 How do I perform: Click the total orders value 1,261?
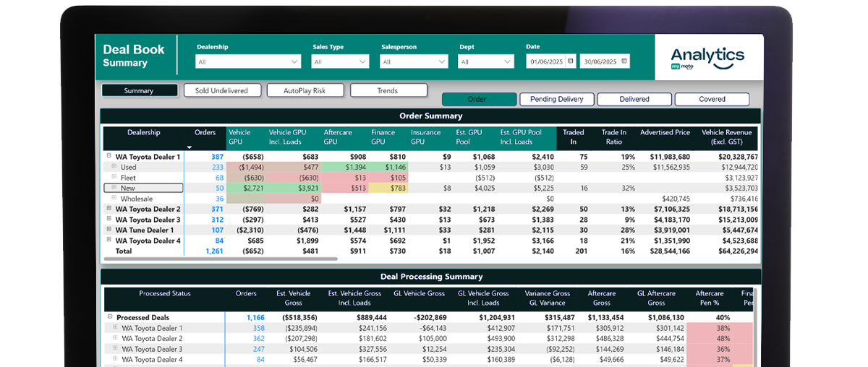click(x=213, y=251)
